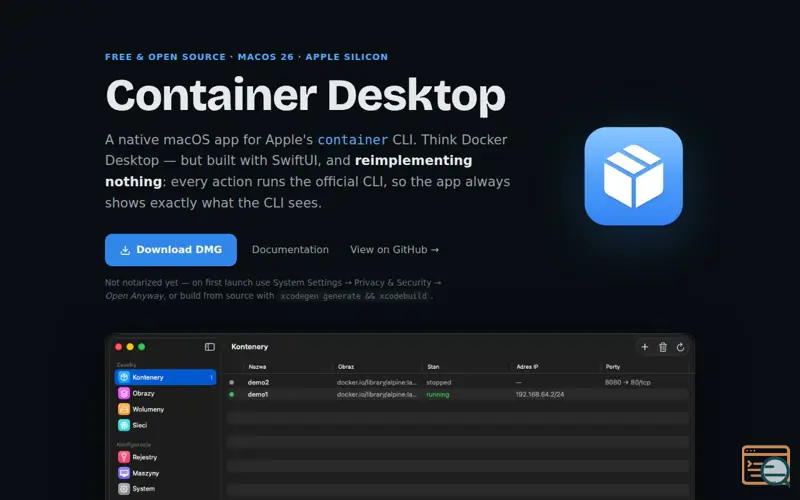Sort by the Obraz column header
Viewport: 800px width, 500px height.
(346, 367)
